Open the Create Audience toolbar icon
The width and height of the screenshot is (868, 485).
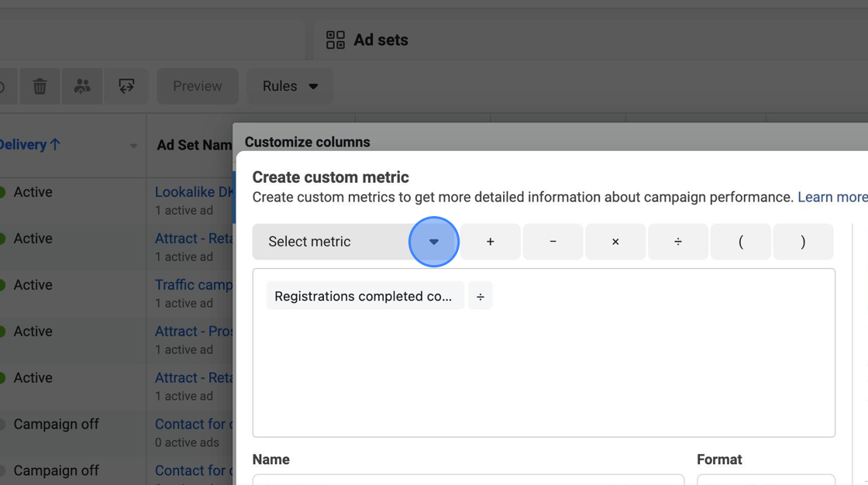(x=82, y=86)
